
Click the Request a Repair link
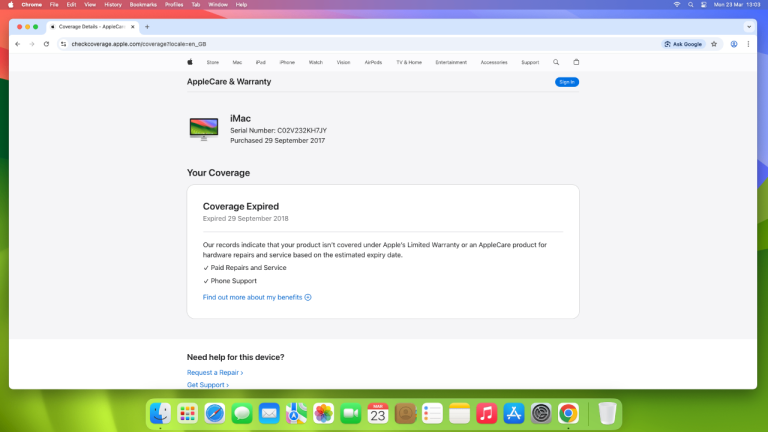[x=215, y=372]
